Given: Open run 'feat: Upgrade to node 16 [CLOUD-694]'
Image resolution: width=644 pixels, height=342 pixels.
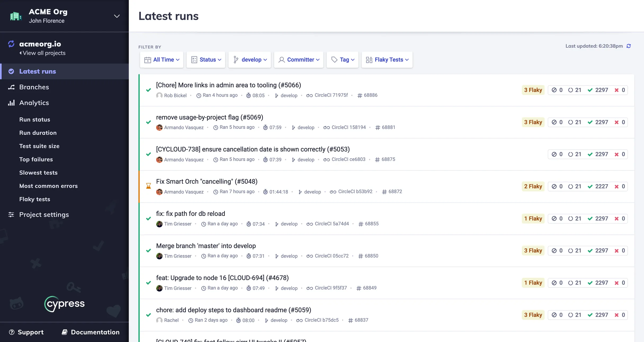Looking at the screenshot, I should click(x=222, y=278).
